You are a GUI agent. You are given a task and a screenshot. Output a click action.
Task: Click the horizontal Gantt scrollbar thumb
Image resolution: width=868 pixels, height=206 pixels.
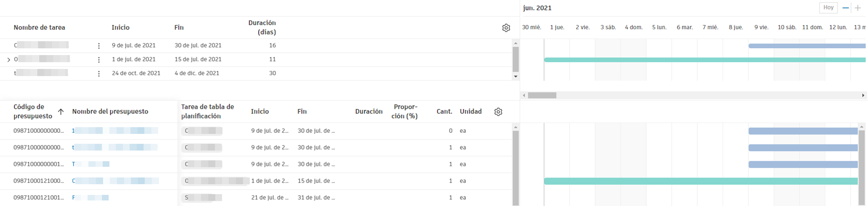tap(542, 95)
